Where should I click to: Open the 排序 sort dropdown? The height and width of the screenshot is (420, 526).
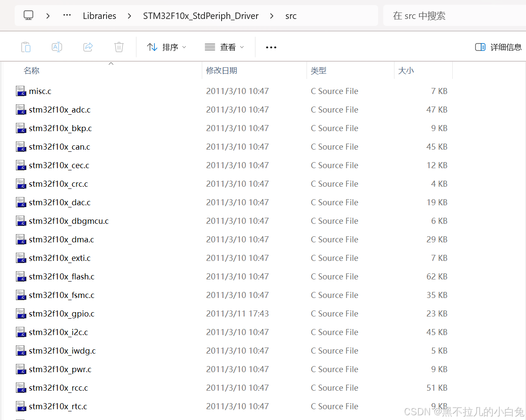(166, 47)
